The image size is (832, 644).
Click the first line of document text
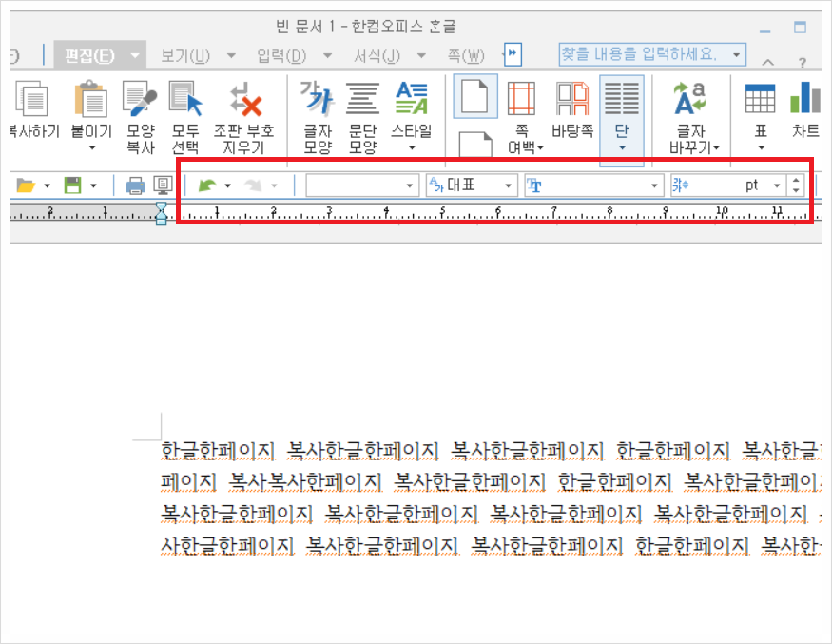click(491, 450)
